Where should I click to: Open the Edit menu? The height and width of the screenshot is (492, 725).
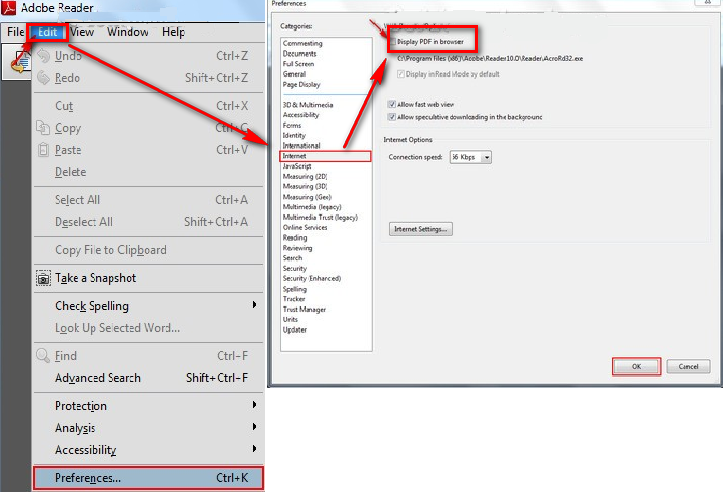[48, 32]
